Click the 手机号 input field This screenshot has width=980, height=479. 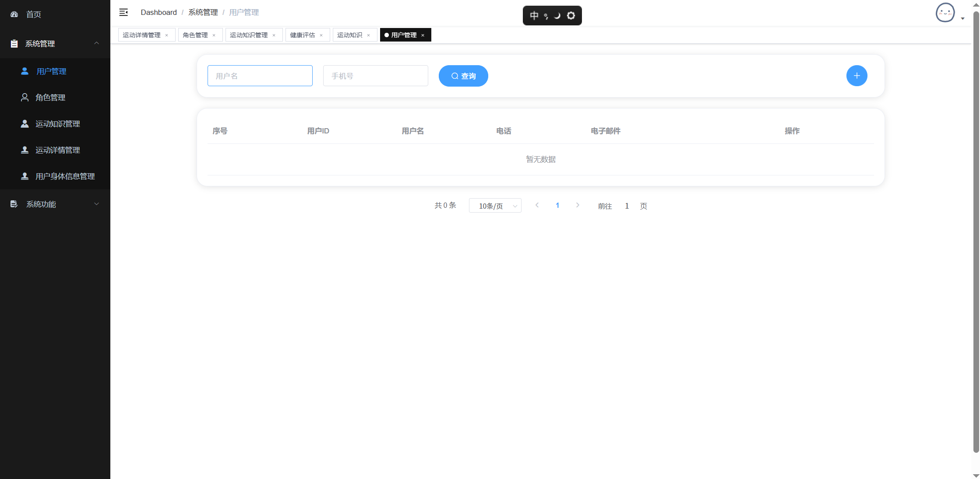(375, 76)
